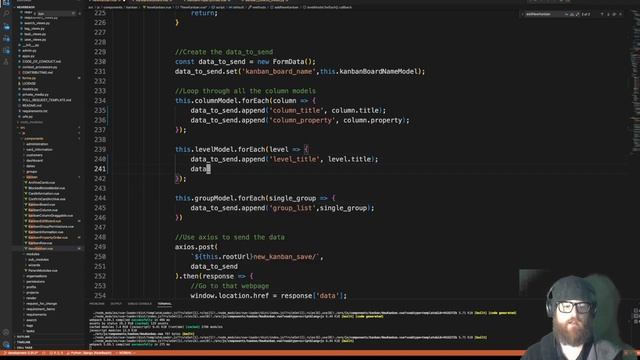Expand the request_for_change folder
Image resolution: width=640 pixels, height=360 pixels.
41,304
